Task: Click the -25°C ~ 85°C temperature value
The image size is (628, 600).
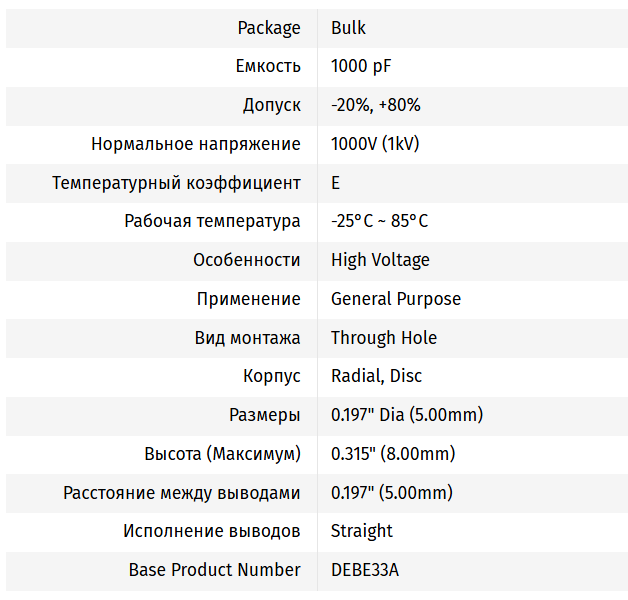Action: [x=379, y=221]
